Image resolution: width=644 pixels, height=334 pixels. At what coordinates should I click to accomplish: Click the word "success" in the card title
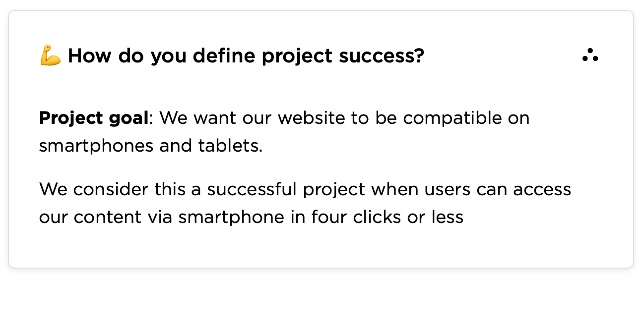tap(382, 56)
